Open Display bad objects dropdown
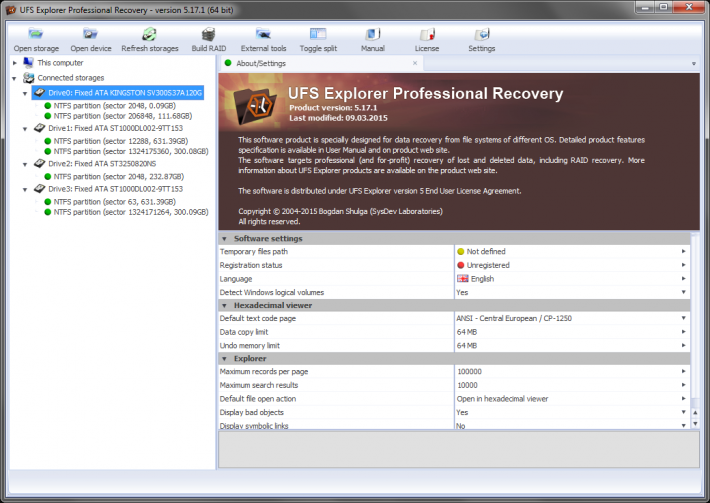 tap(684, 412)
